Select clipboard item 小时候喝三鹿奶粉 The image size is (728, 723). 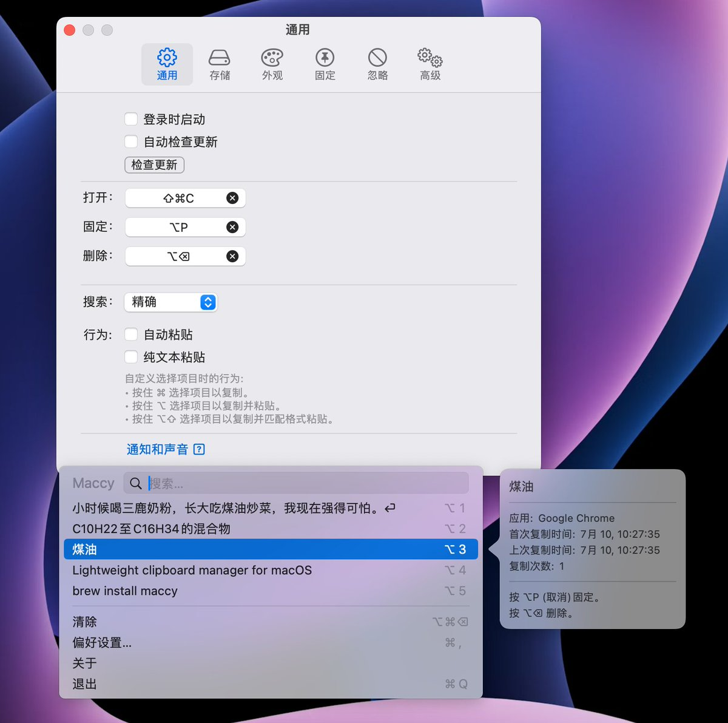coord(271,508)
